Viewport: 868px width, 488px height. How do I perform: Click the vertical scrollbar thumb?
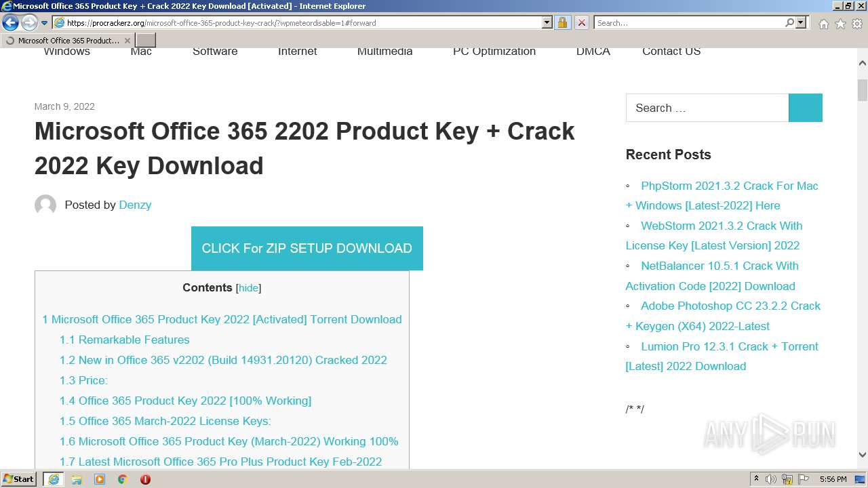(x=863, y=89)
